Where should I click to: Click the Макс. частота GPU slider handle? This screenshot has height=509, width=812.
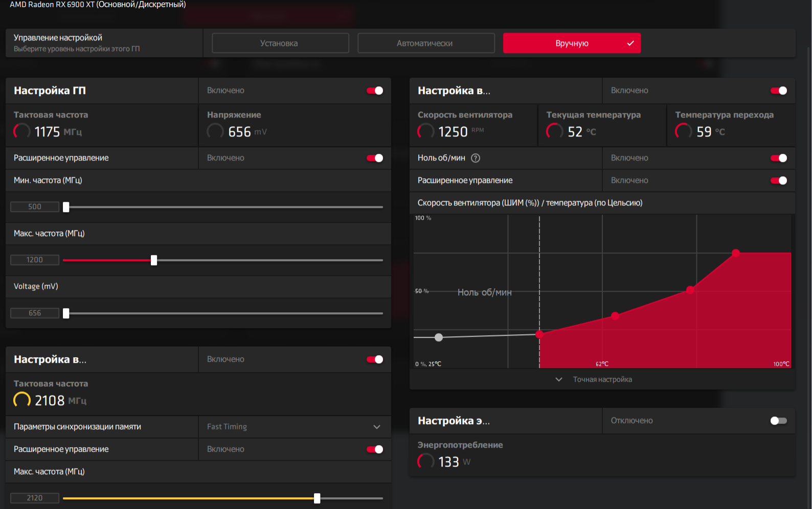tap(154, 260)
